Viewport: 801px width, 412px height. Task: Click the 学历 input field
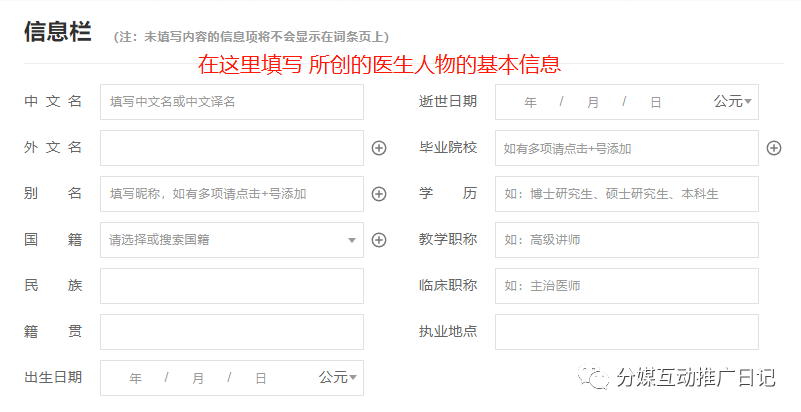(627, 194)
